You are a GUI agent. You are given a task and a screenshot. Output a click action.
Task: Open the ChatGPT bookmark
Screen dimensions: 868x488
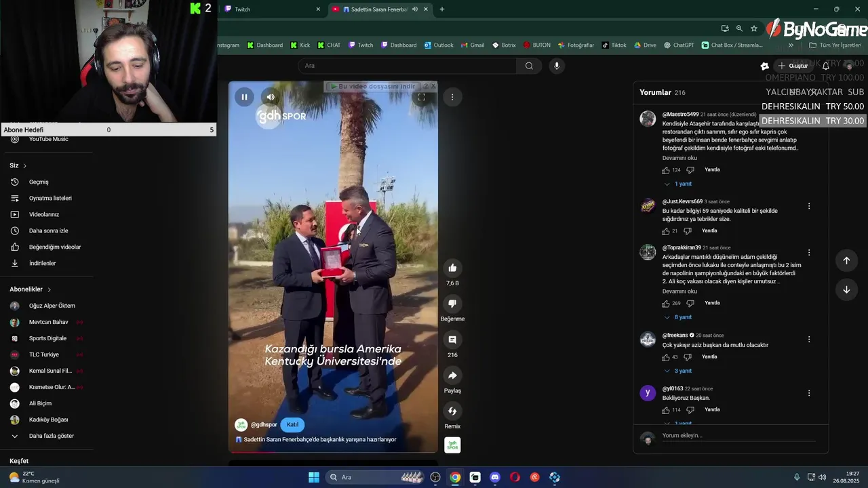point(679,45)
